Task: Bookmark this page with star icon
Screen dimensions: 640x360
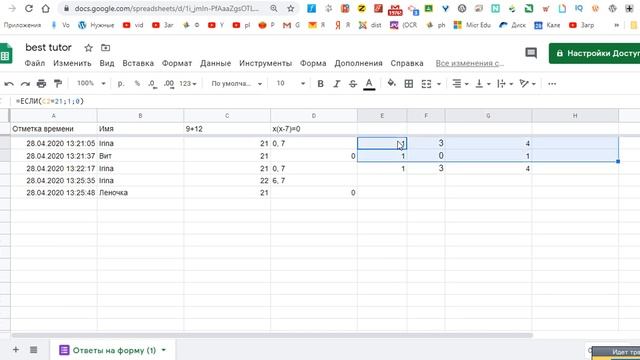Action: click(x=291, y=9)
